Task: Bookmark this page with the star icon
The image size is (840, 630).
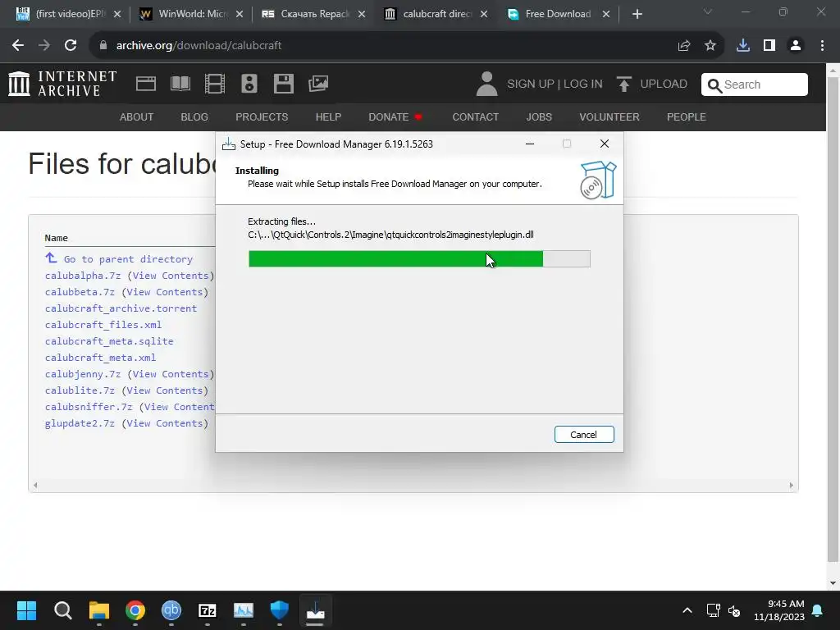Action: (x=710, y=46)
